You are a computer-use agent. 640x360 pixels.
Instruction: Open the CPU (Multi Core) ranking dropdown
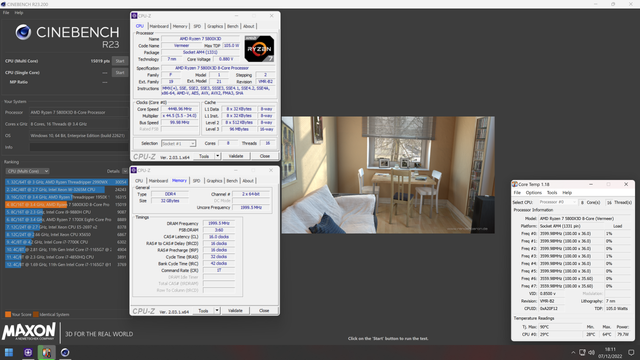click(x=27, y=171)
